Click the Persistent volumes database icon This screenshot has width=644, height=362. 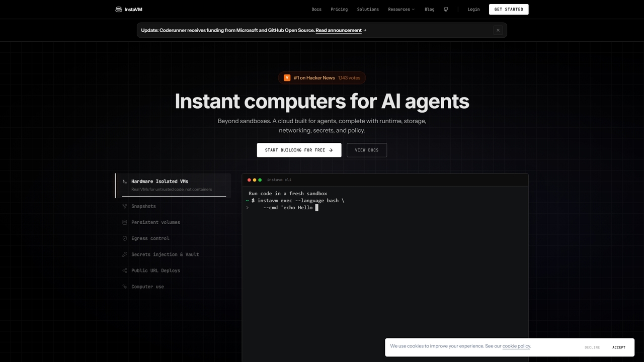pyautogui.click(x=125, y=222)
